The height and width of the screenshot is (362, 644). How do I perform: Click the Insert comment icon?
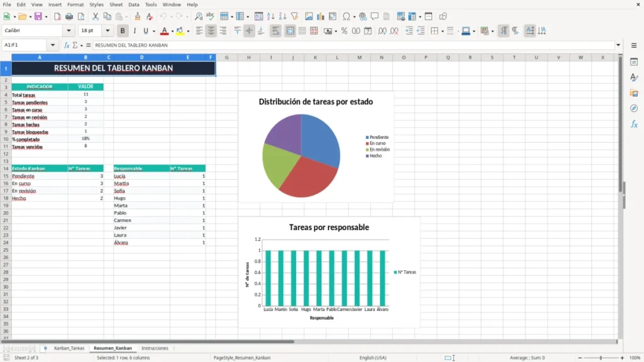click(375, 16)
